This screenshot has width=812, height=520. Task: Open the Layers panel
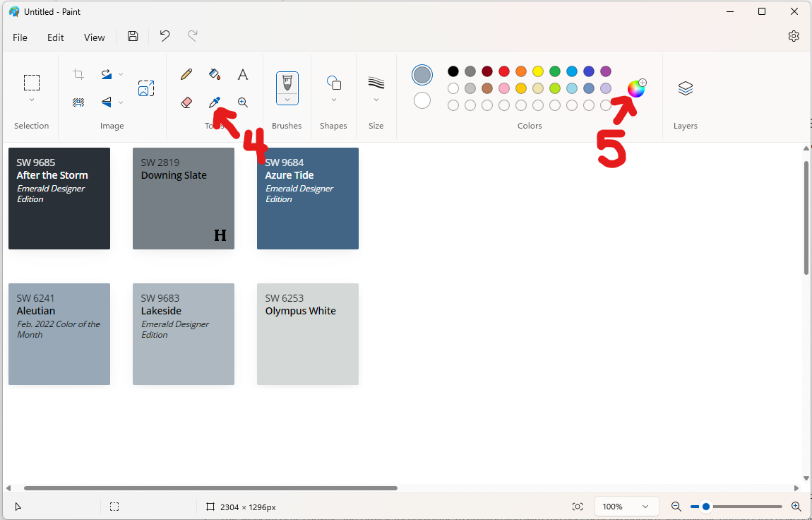685,88
